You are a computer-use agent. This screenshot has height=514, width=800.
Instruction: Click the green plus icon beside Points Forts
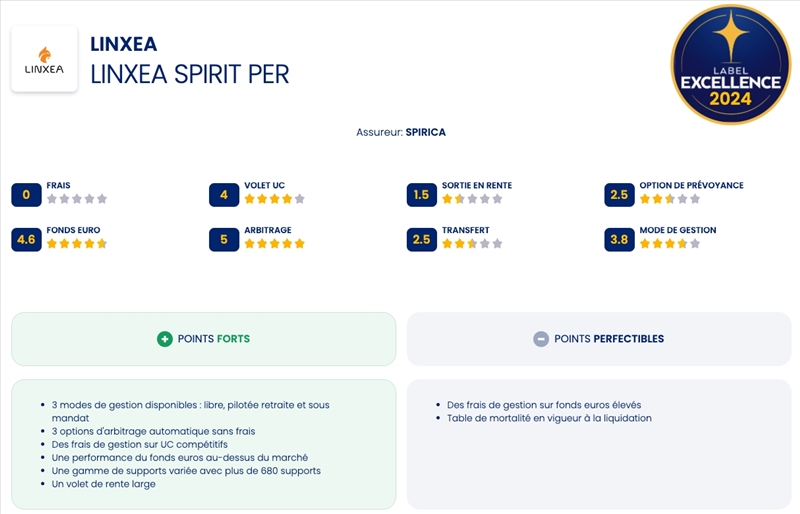coord(165,339)
